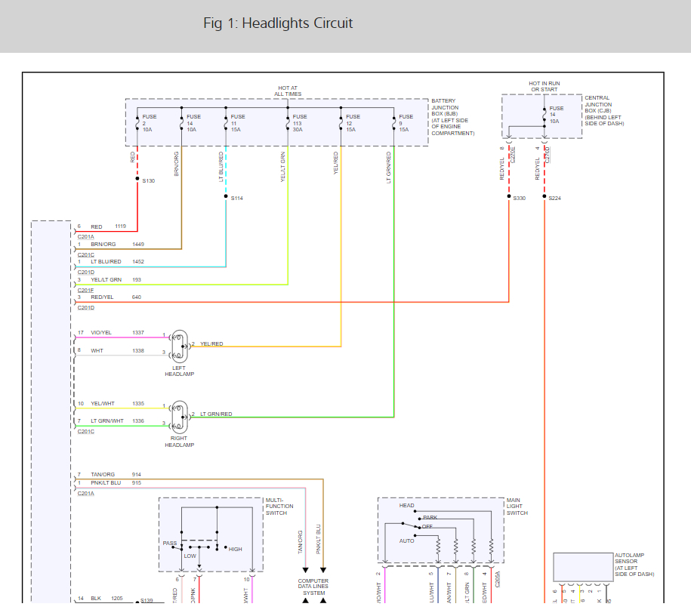Select connector label C270E
Screen dimensions: 691x616
point(513,155)
